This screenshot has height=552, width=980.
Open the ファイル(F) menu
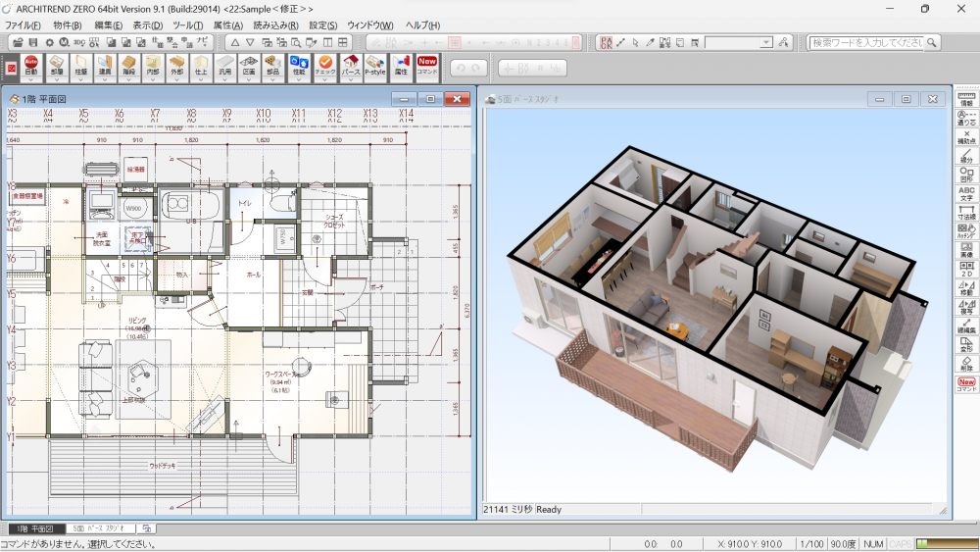point(24,25)
